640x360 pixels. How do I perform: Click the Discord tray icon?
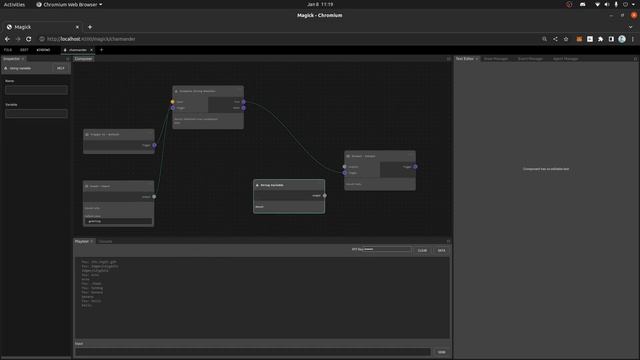[x=583, y=4]
